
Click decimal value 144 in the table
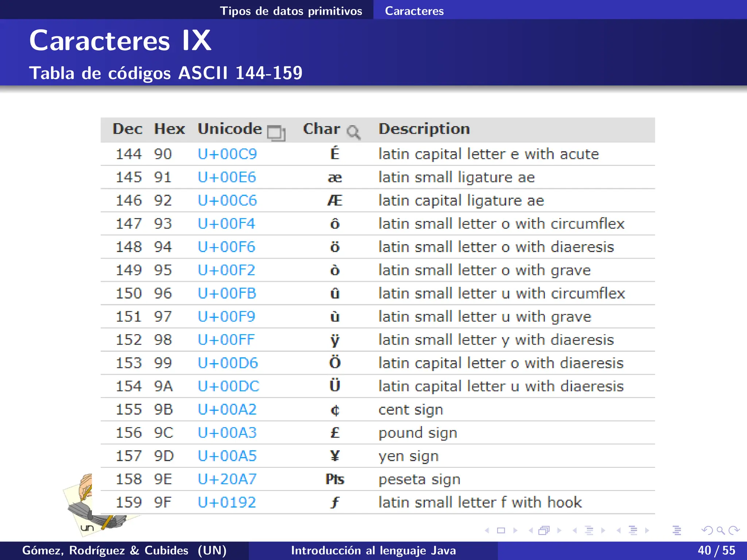click(x=129, y=154)
